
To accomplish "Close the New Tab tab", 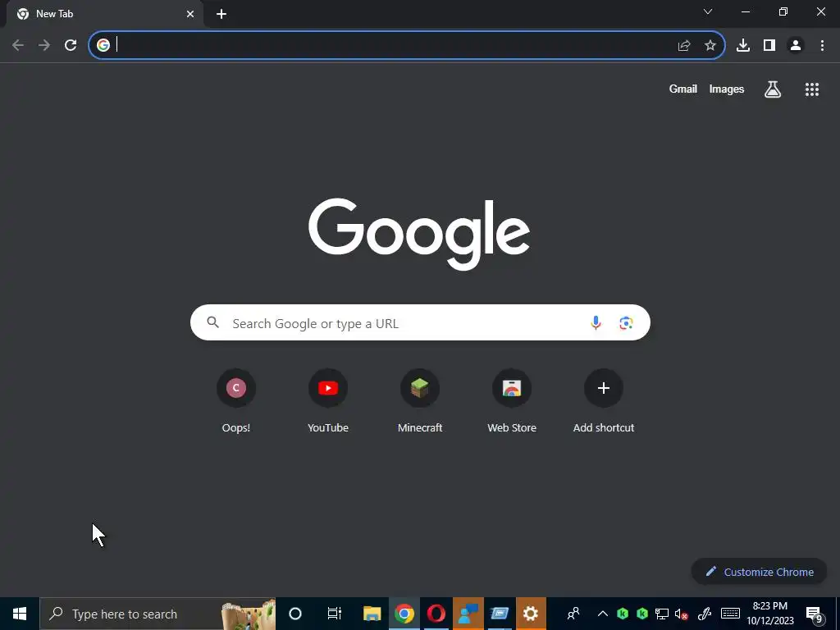I will pyautogui.click(x=190, y=14).
